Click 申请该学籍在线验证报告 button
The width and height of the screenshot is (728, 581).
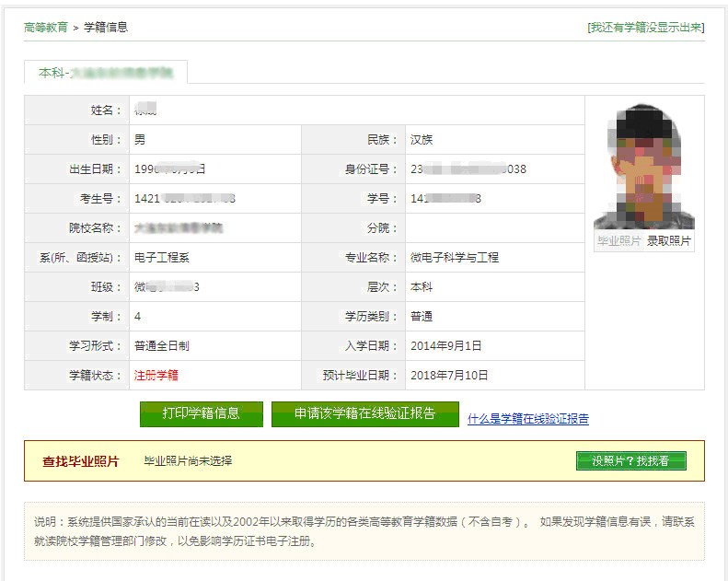tap(364, 413)
